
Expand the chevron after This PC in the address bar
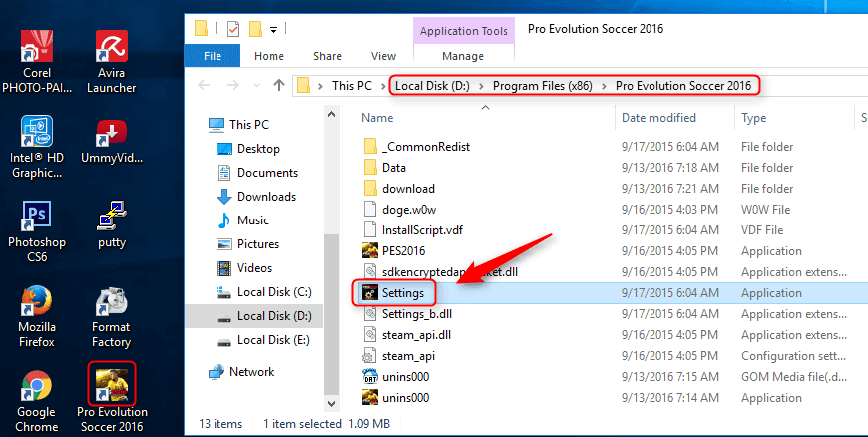[383, 86]
